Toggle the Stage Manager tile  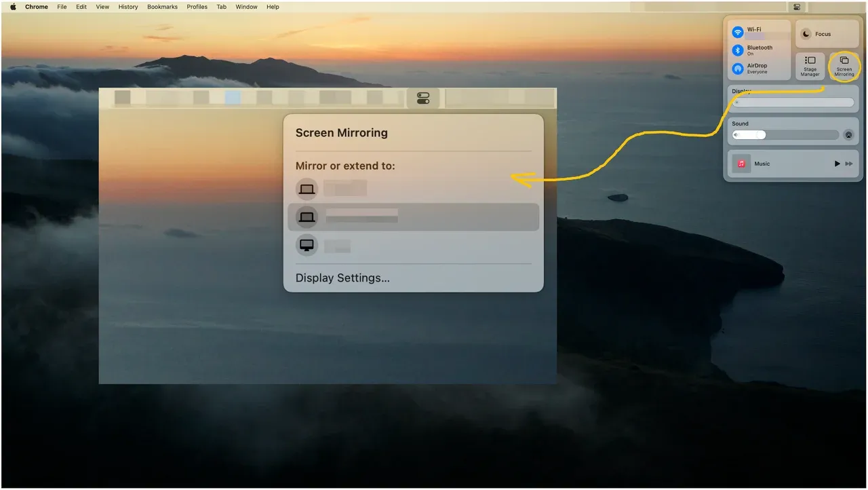[810, 67]
